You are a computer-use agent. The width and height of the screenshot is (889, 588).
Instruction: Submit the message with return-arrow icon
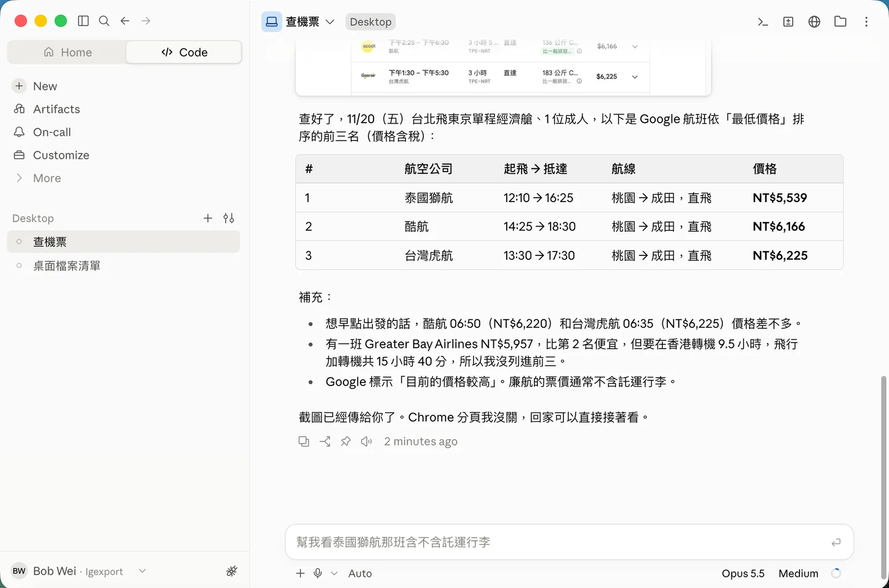pos(836,542)
